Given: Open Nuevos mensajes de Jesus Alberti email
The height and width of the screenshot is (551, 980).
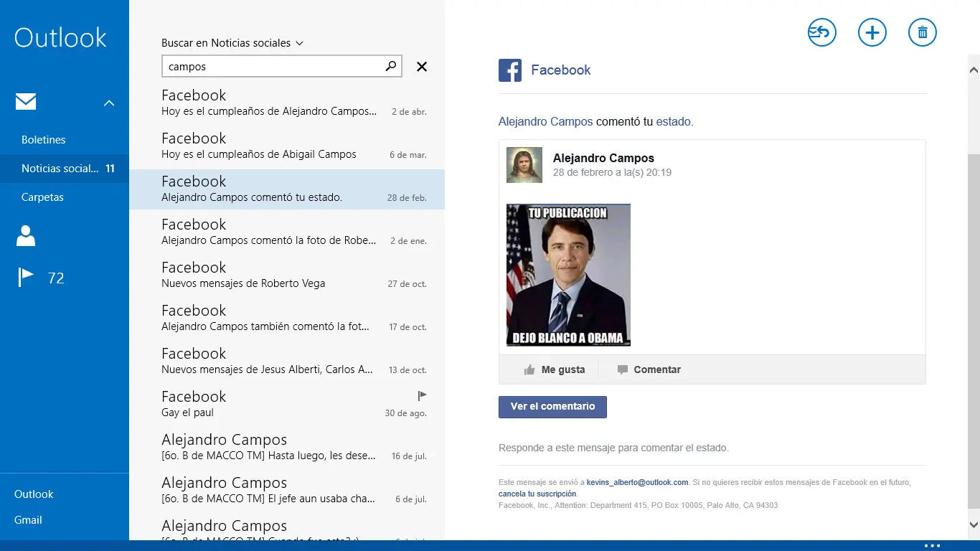Looking at the screenshot, I should [x=287, y=361].
